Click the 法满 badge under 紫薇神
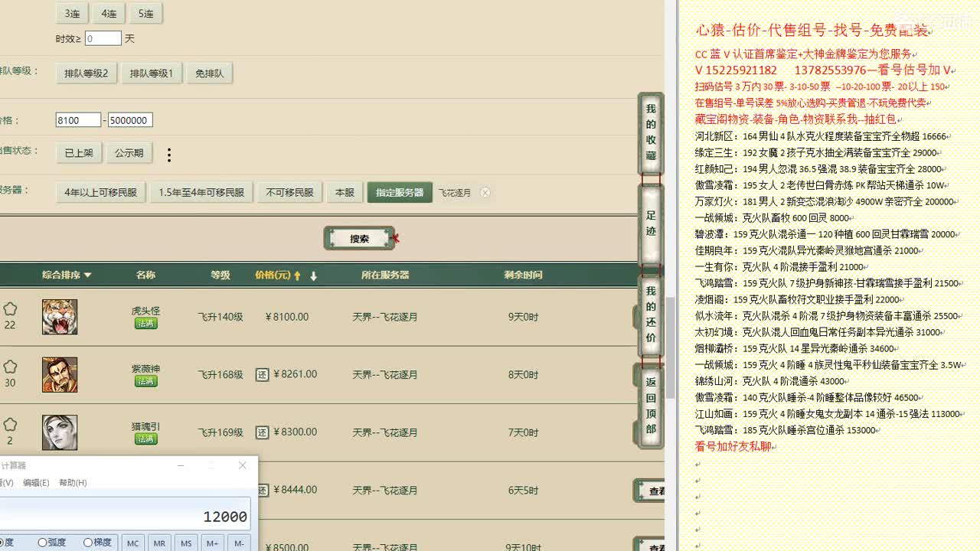This screenshot has width=980, height=551. pos(145,381)
